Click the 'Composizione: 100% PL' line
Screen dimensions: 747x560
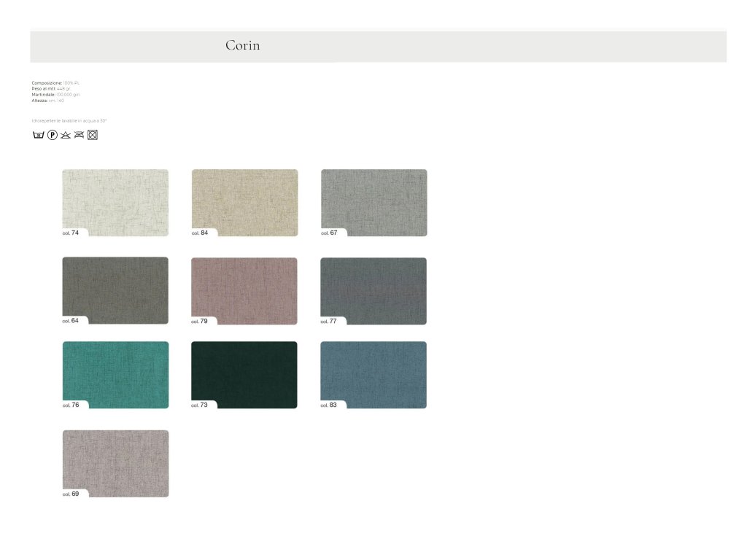55,83
